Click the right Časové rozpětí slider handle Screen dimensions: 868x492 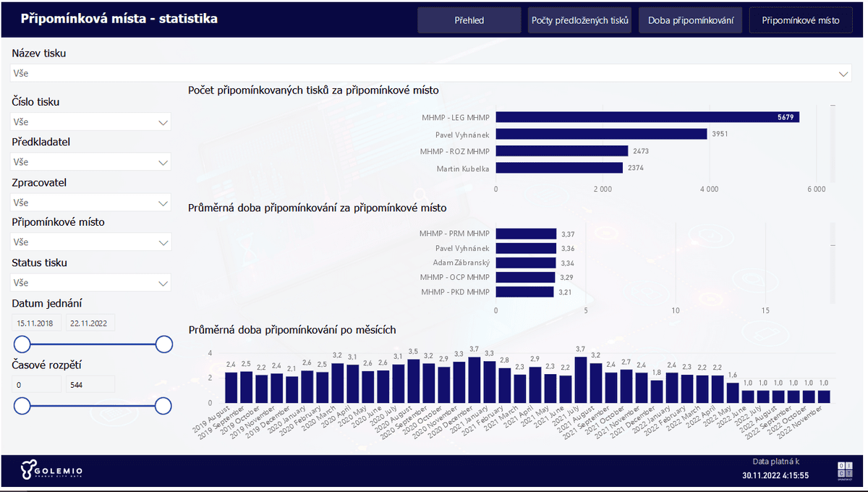point(164,406)
